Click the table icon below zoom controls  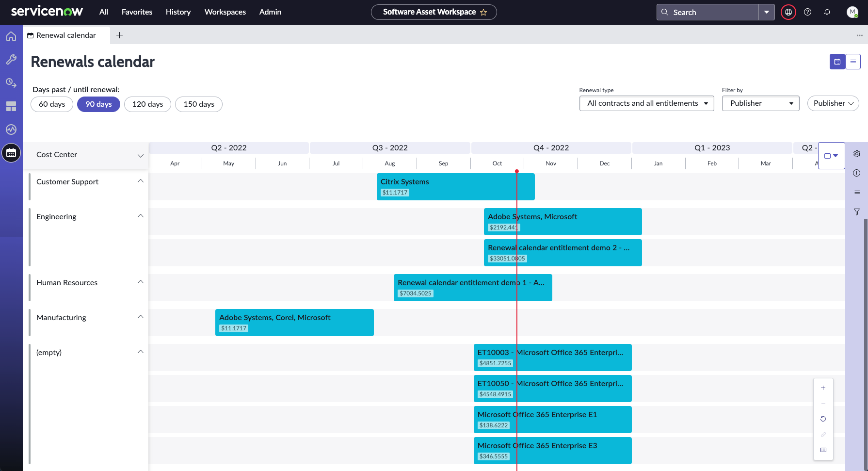pyautogui.click(x=823, y=450)
